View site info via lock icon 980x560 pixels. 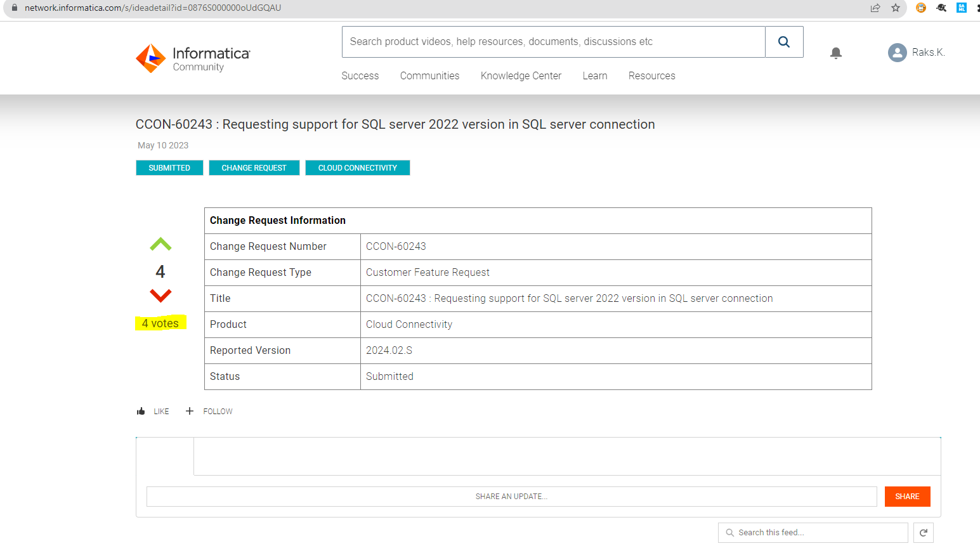14,8
